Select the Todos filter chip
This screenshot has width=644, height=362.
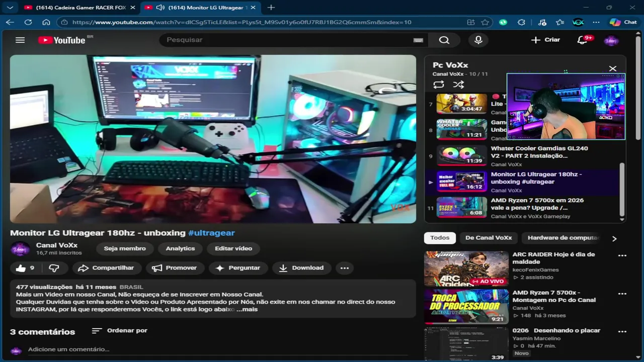point(440,238)
